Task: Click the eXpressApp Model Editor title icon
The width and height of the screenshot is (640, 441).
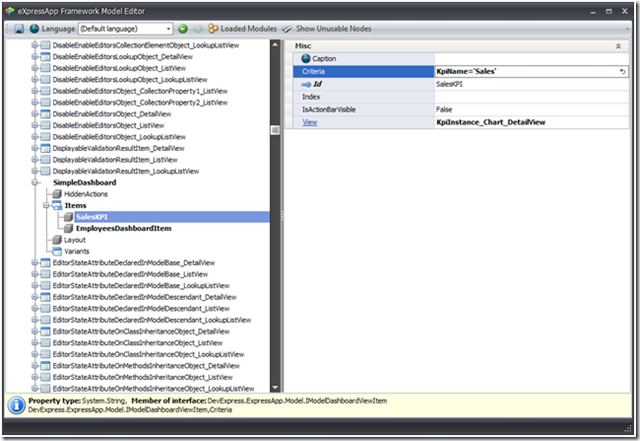Action: pyautogui.click(x=10, y=11)
